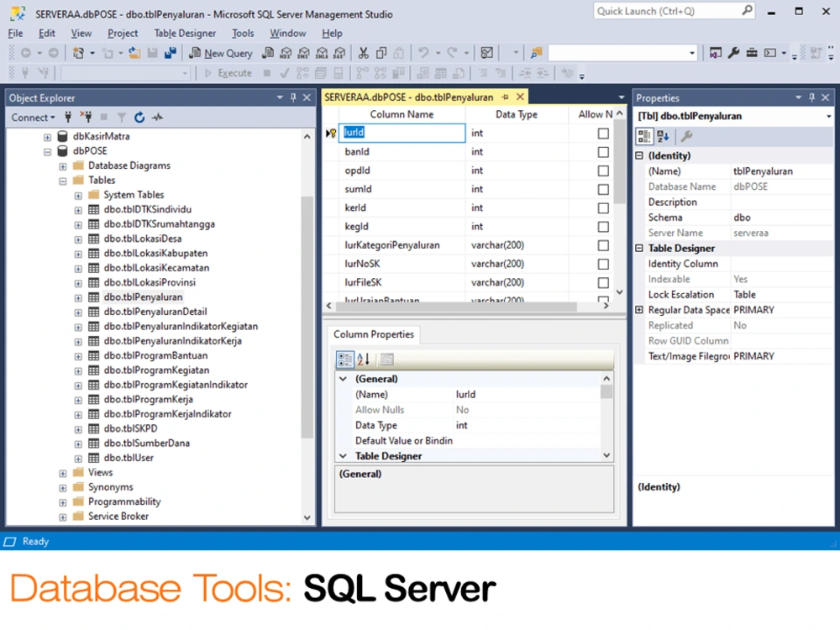This screenshot has width=840, height=630.
Task: Click Alphabetical sort icon in Properties panel
Action: pos(664,137)
